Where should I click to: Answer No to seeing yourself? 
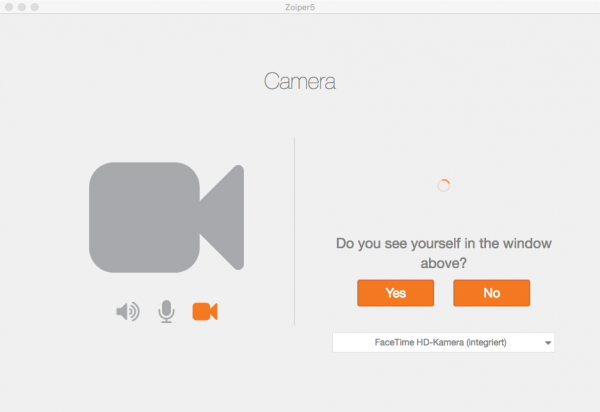[x=491, y=293]
